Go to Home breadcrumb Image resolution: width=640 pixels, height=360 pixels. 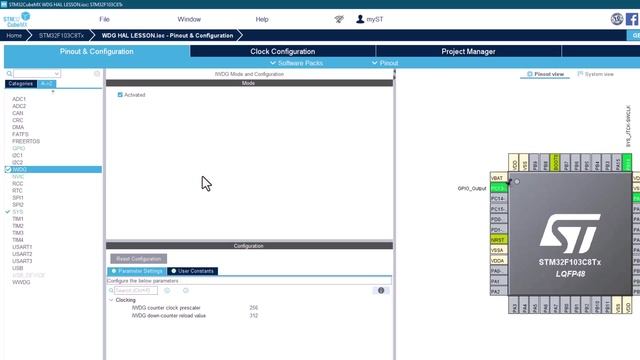14,36
